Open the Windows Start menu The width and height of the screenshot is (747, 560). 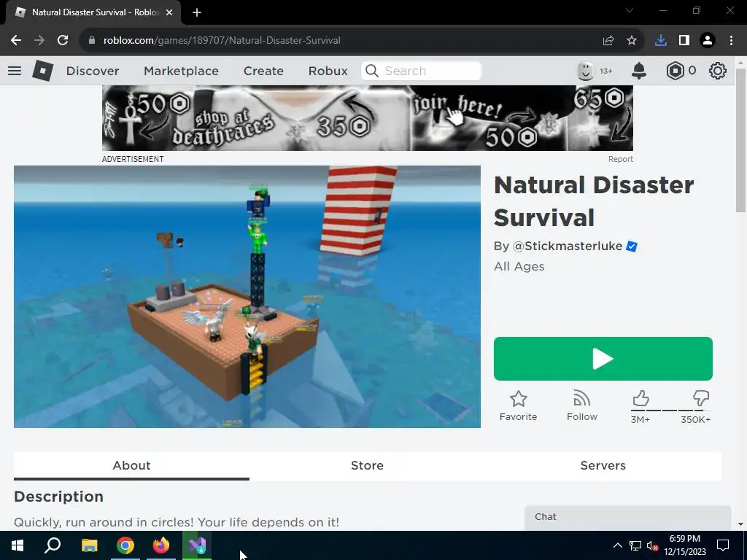click(x=18, y=545)
